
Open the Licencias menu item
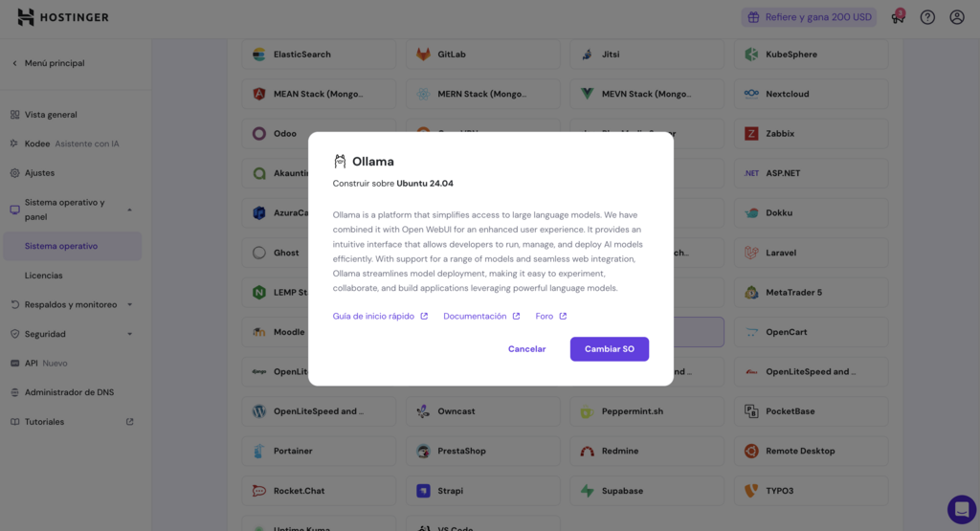(x=44, y=276)
